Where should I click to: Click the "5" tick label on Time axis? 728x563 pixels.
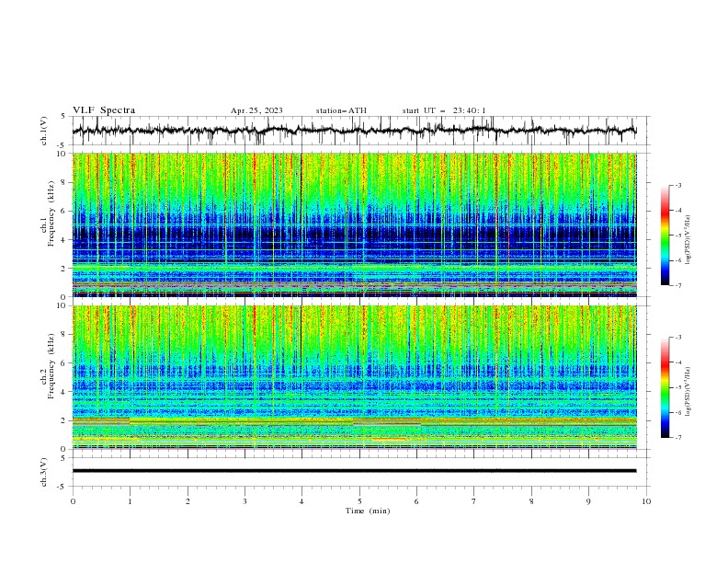(x=359, y=501)
